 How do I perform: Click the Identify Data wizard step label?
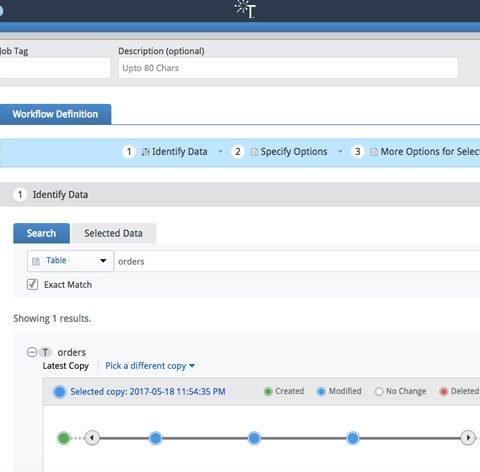point(180,152)
